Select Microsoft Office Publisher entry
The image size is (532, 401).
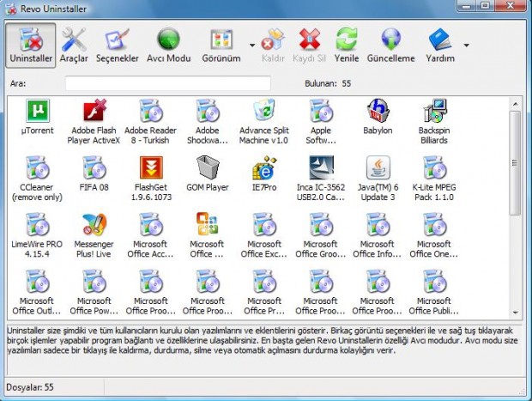434,292
